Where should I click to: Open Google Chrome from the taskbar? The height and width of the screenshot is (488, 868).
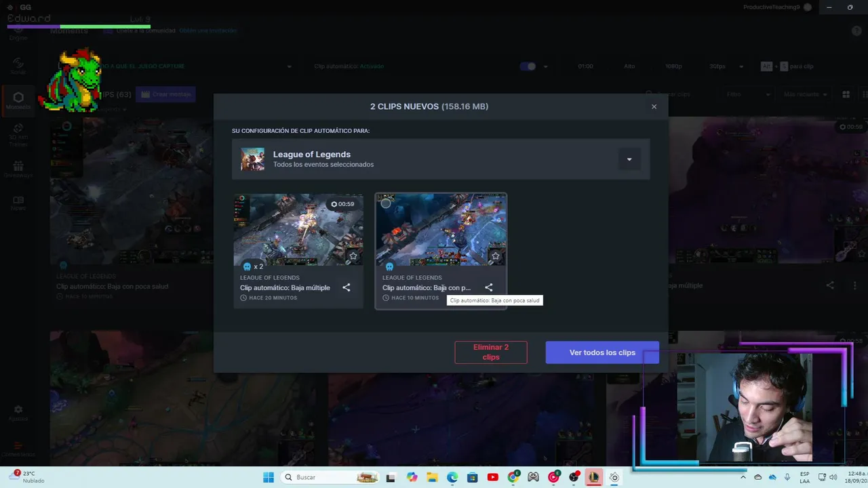(513, 477)
